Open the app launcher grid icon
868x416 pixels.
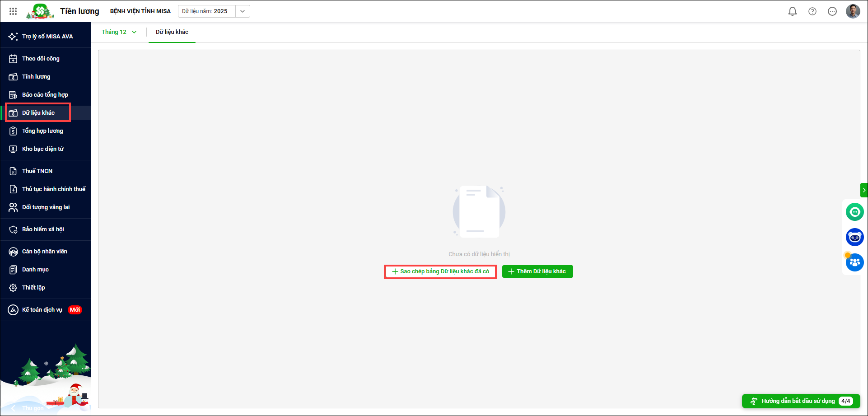coord(13,11)
